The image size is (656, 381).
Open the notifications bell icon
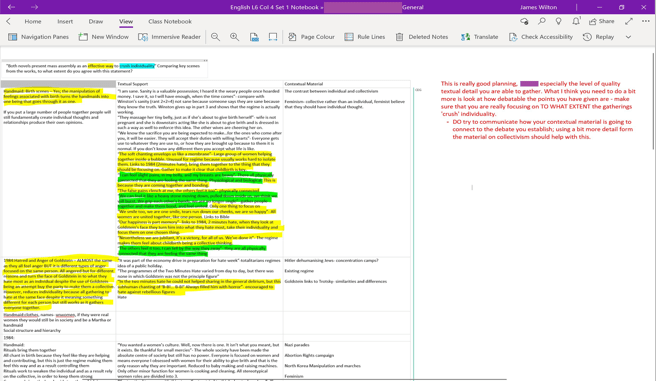pos(576,21)
